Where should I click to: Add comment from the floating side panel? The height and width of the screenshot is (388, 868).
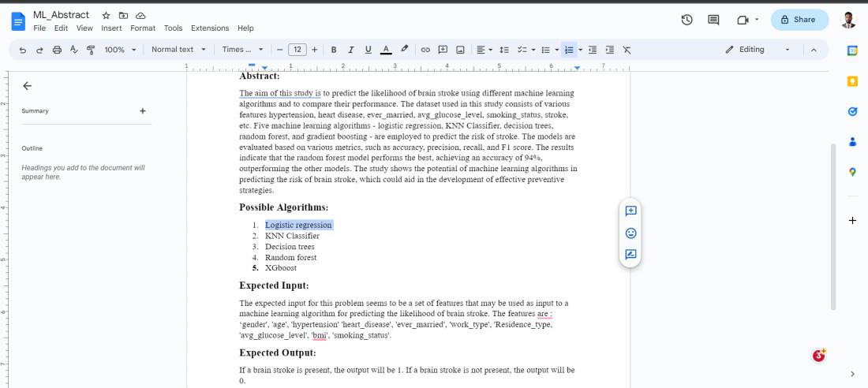point(630,211)
